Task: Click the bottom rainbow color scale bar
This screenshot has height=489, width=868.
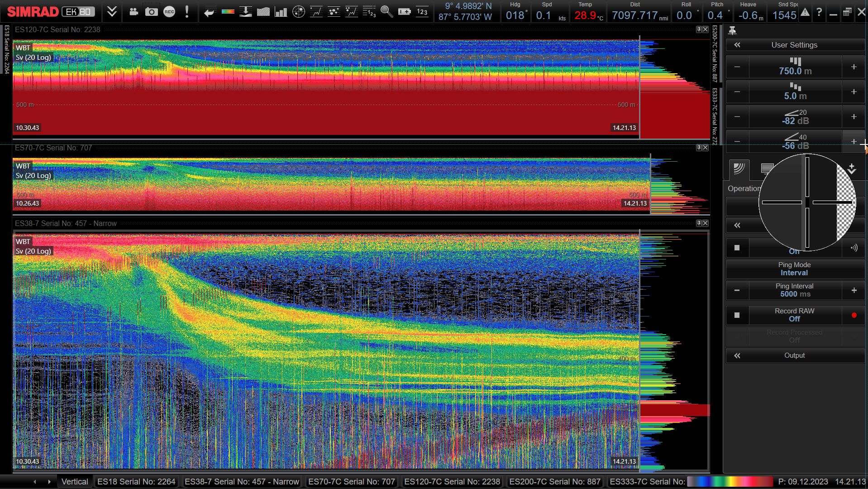Action: click(730, 481)
